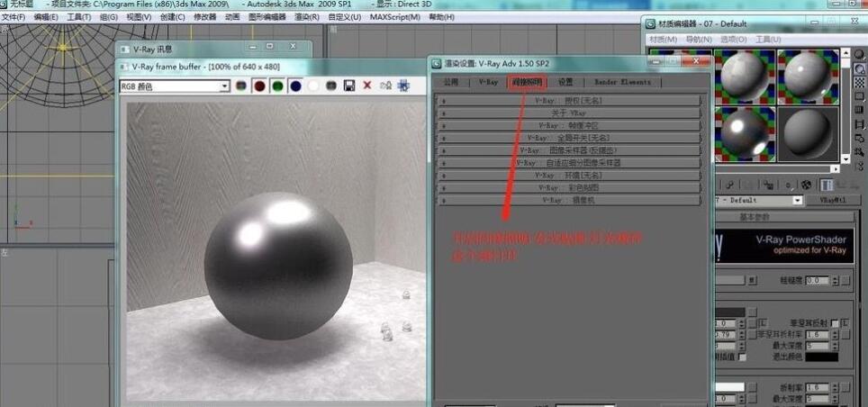
Task: Switch to the 公用 tab in render settings
Action: click(x=451, y=82)
